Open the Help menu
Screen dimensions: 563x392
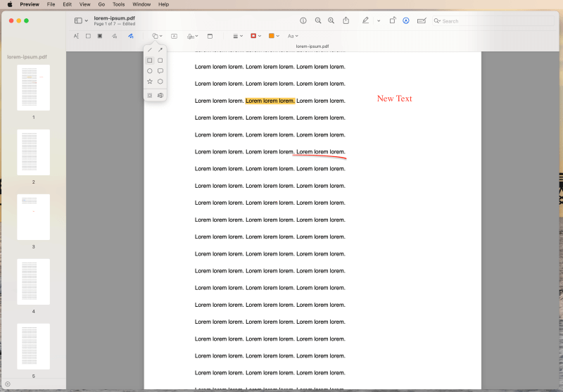[164, 4]
